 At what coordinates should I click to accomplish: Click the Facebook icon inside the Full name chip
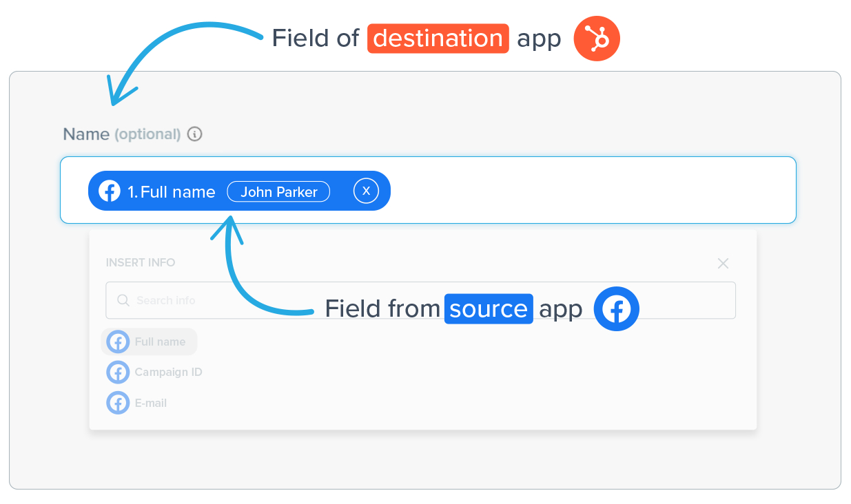click(110, 191)
